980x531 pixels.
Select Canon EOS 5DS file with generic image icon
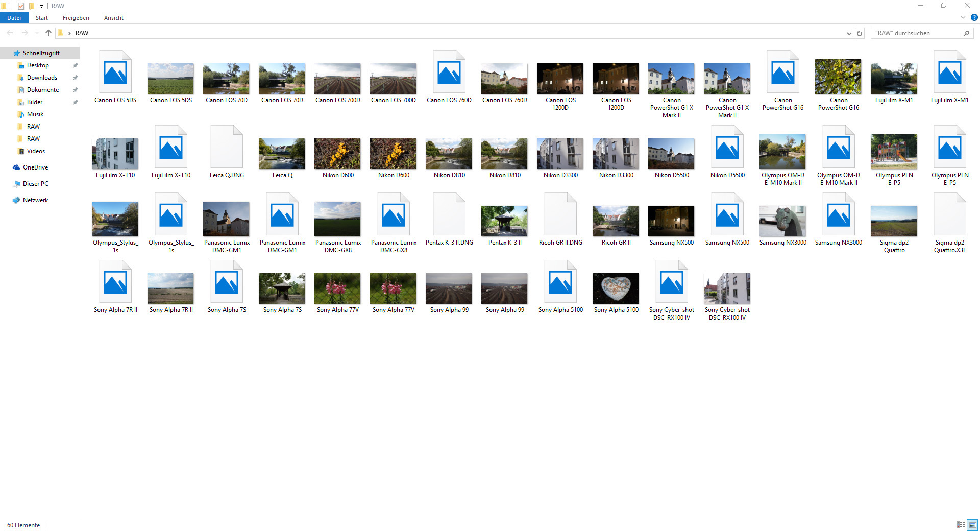[x=115, y=72]
